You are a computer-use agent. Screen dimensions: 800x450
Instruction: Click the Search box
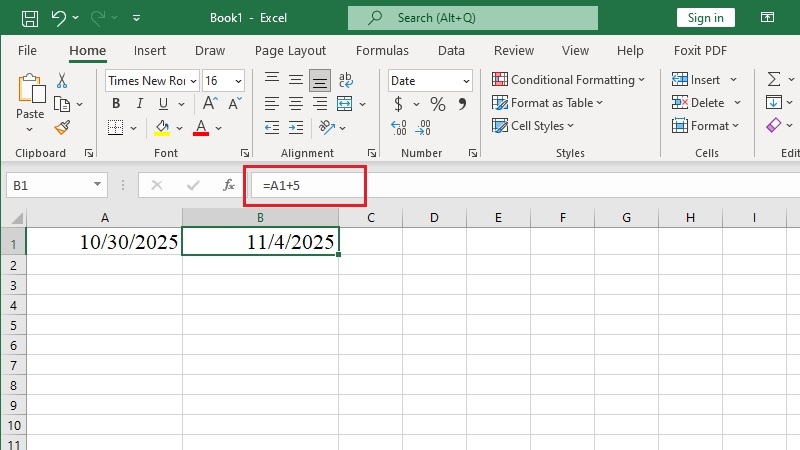(473, 18)
